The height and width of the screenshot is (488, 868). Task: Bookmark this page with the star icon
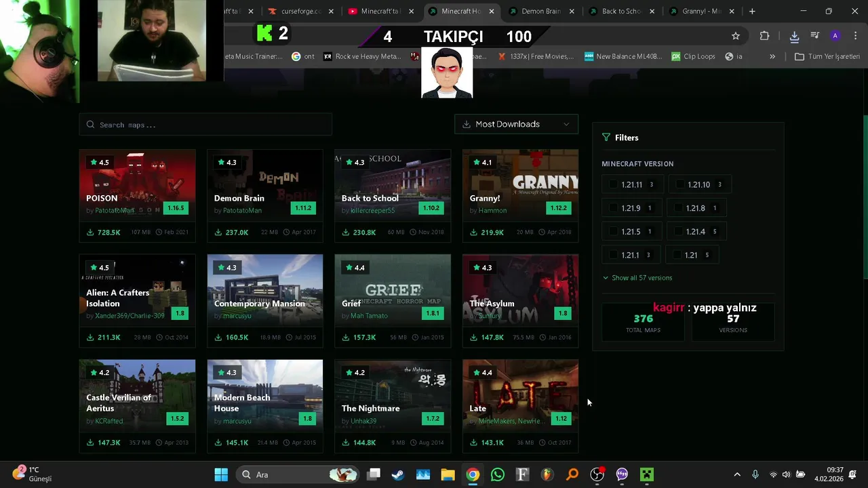pyautogui.click(x=736, y=36)
